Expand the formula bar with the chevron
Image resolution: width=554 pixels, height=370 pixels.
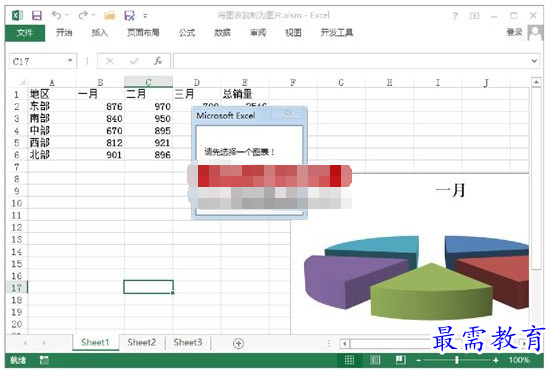(534, 61)
